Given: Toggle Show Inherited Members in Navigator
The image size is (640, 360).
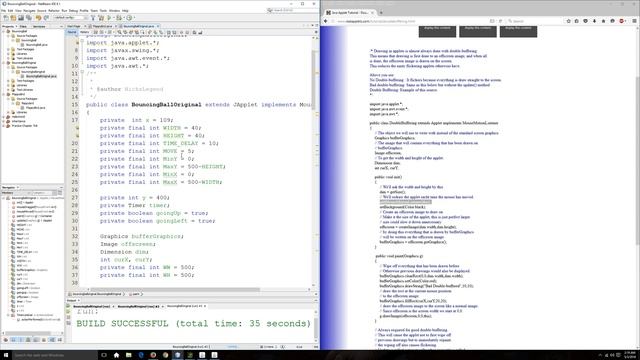Looking at the screenshot, I should click(6, 340).
